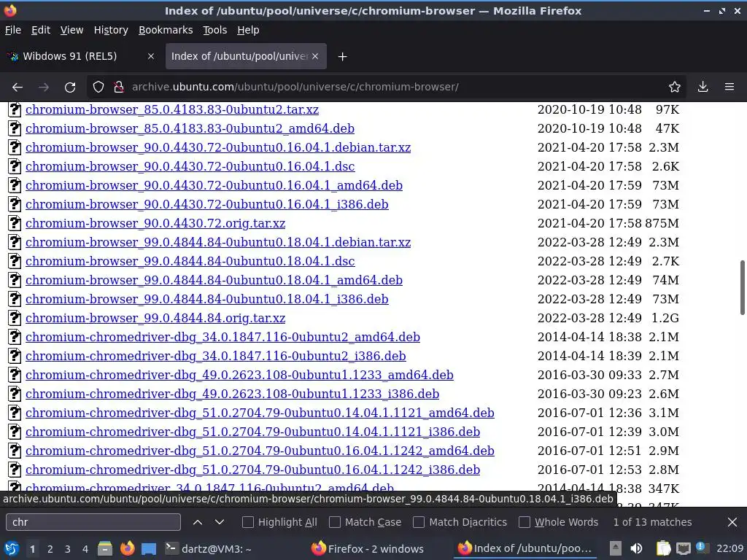Download chromium-browser_99.0.4844.84-0ubuntu0.18.04.1_i386.deb
The image size is (747, 560).
coord(206,299)
